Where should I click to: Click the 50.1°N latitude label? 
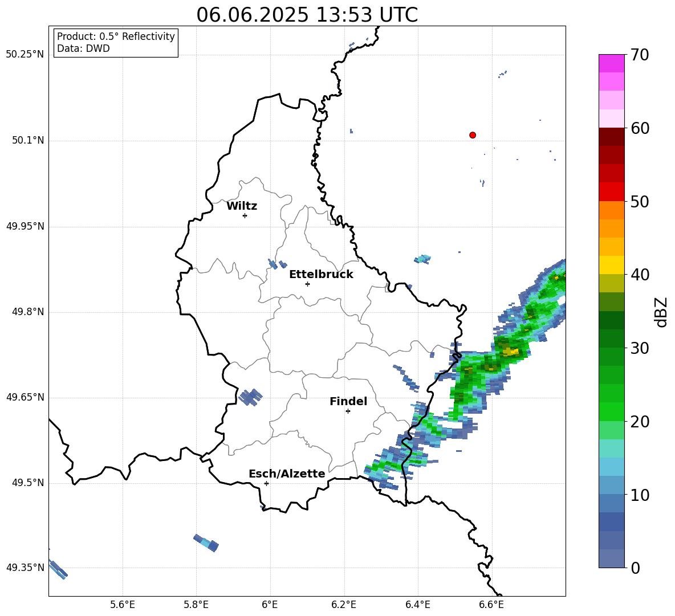pos(28,140)
